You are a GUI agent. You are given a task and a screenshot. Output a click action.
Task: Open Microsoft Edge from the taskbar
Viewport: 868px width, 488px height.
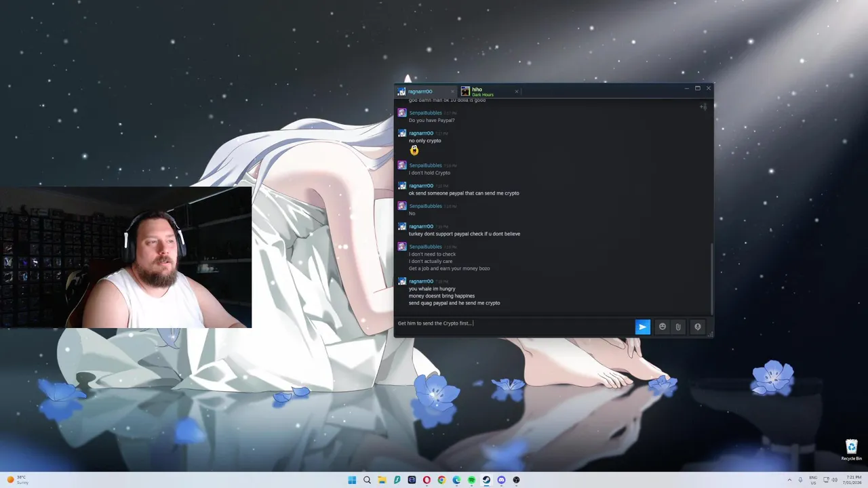(x=456, y=480)
